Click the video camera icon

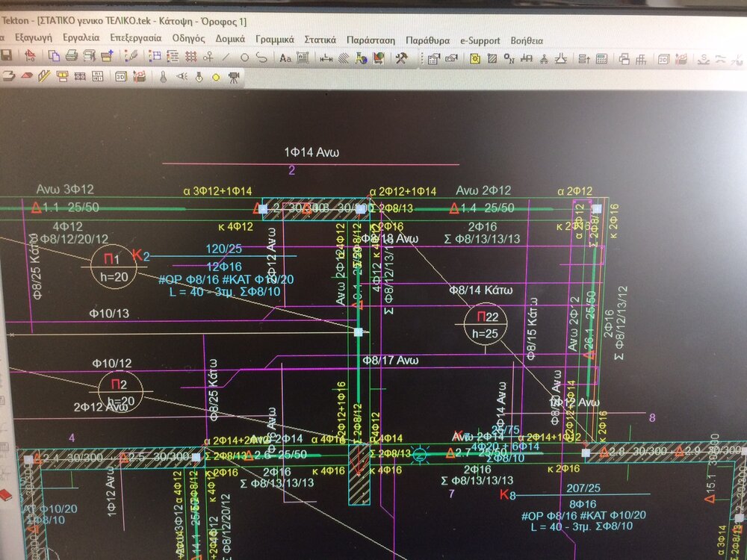click(234, 76)
